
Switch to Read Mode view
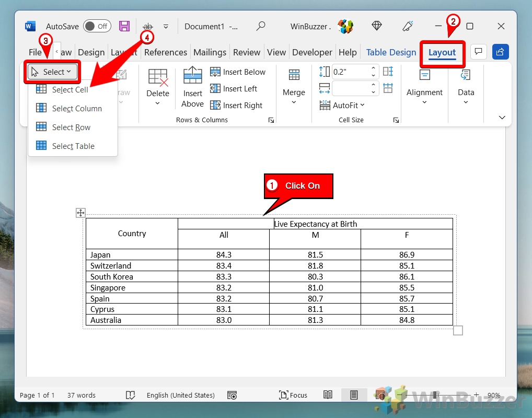pos(328,395)
